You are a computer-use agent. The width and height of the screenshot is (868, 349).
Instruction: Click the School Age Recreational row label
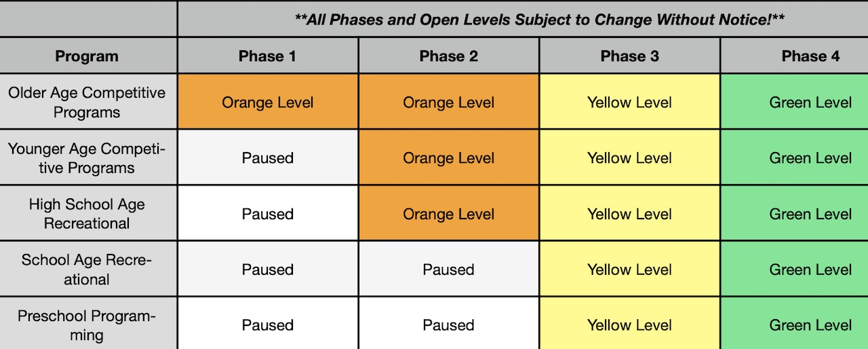pos(87,270)
